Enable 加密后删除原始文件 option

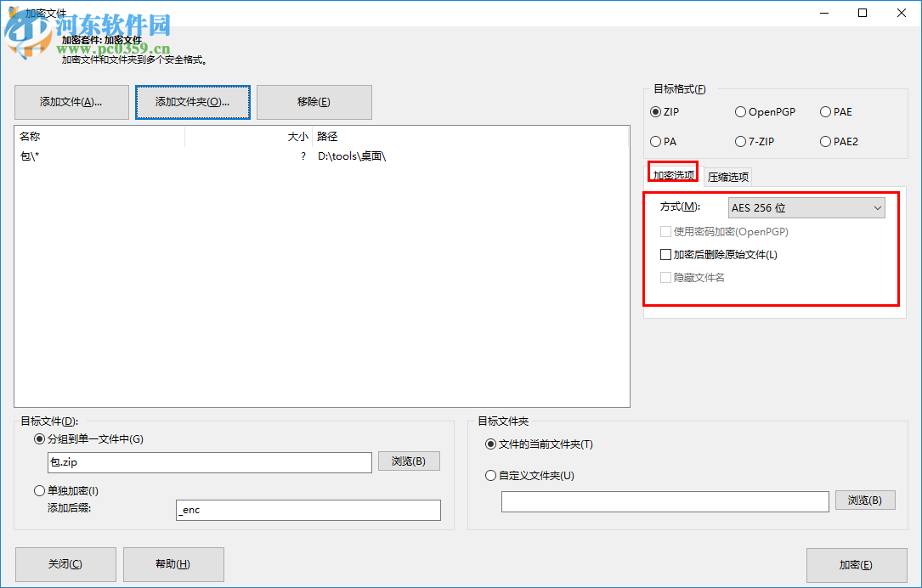tap(665, 254)
